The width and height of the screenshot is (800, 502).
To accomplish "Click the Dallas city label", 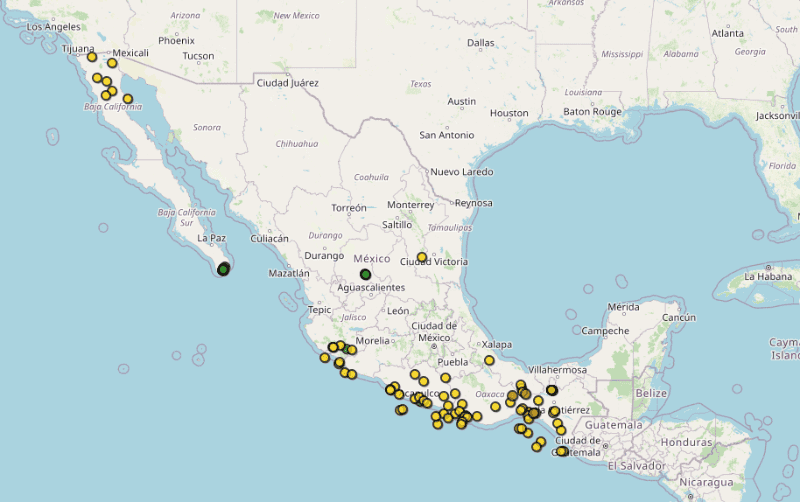I will point(480,43).
